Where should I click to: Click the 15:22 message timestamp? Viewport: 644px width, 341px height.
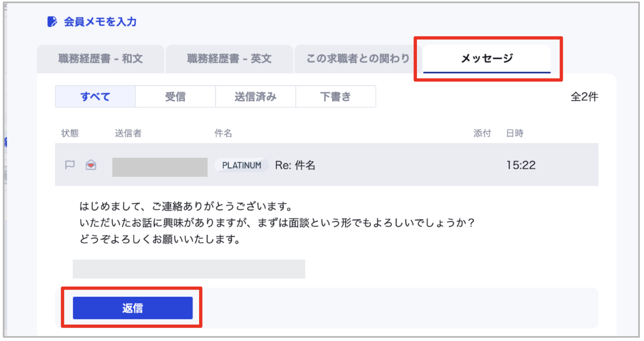click(520, 165)
